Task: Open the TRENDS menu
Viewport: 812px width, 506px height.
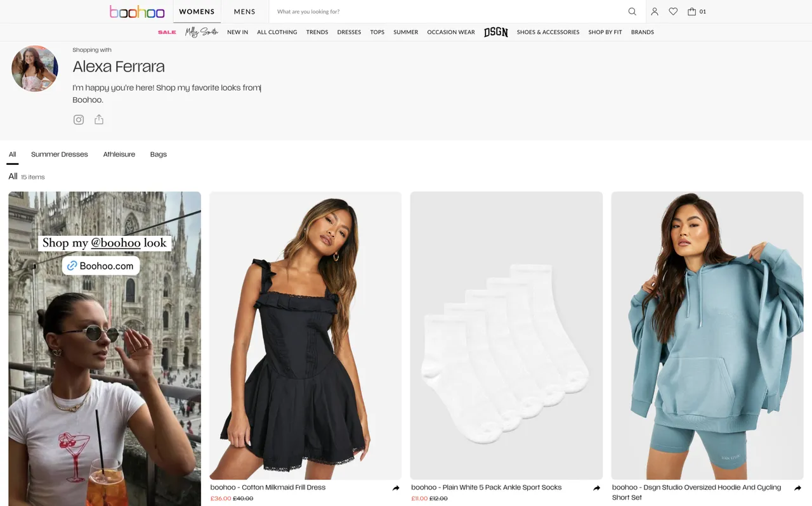Action: pos(317,32)
